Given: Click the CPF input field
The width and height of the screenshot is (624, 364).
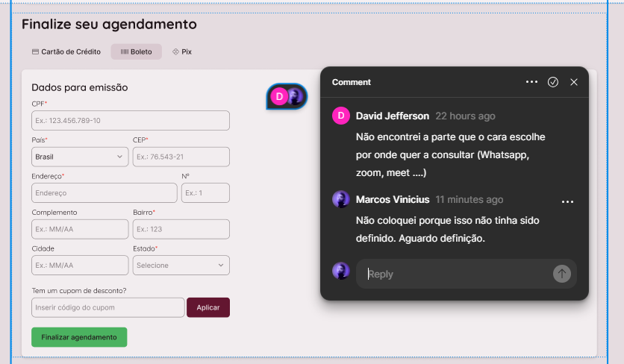Looking at the screenshot, I should 131,121.
